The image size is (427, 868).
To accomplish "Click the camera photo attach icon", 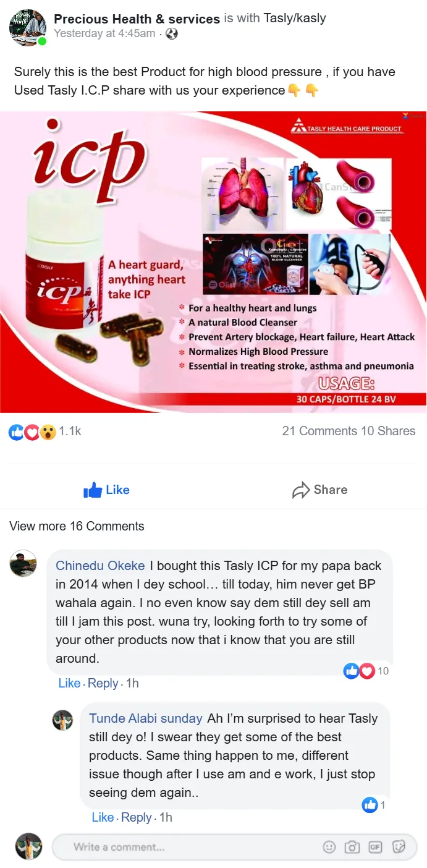I will tap(352, 847).
